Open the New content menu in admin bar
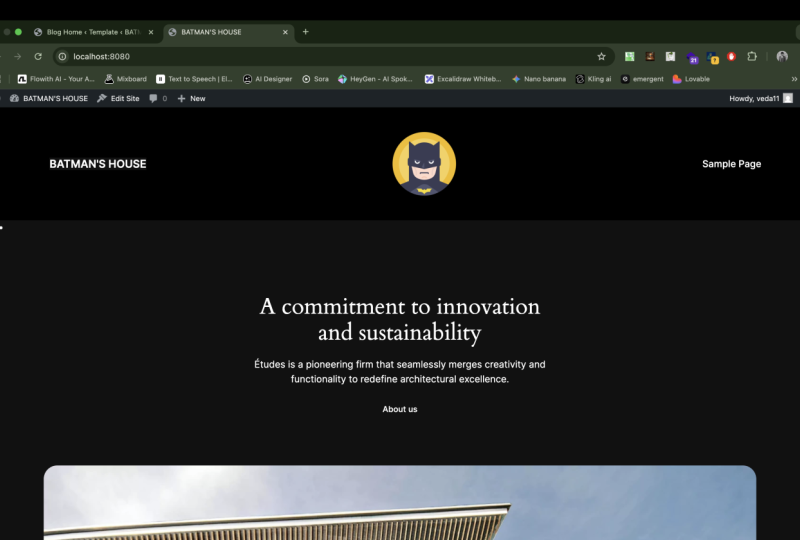The height and width of the screenshot is (540, 800). (191, 99)
